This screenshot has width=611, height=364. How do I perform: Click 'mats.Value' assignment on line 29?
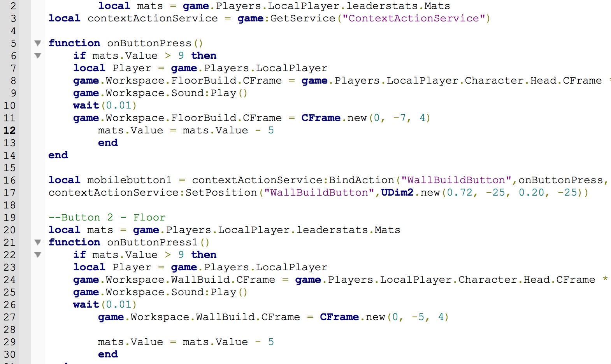(x=130, y=342)
